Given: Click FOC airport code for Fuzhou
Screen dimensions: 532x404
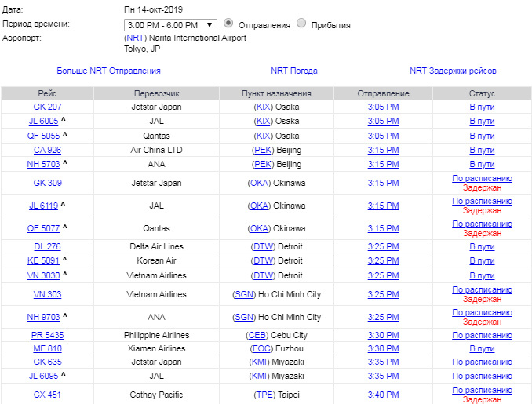Looking at the screenshot, I should [261, 349].
